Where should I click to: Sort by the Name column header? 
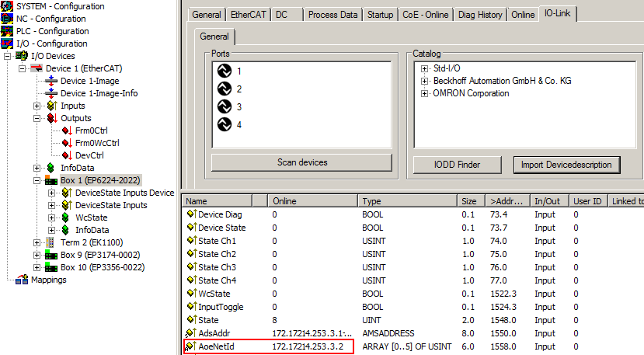click(218, 201)
